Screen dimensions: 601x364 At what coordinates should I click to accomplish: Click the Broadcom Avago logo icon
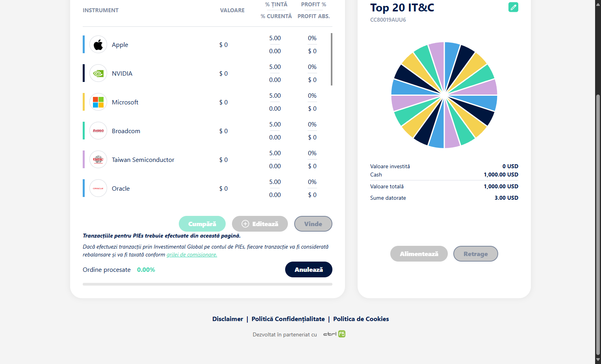98,131
